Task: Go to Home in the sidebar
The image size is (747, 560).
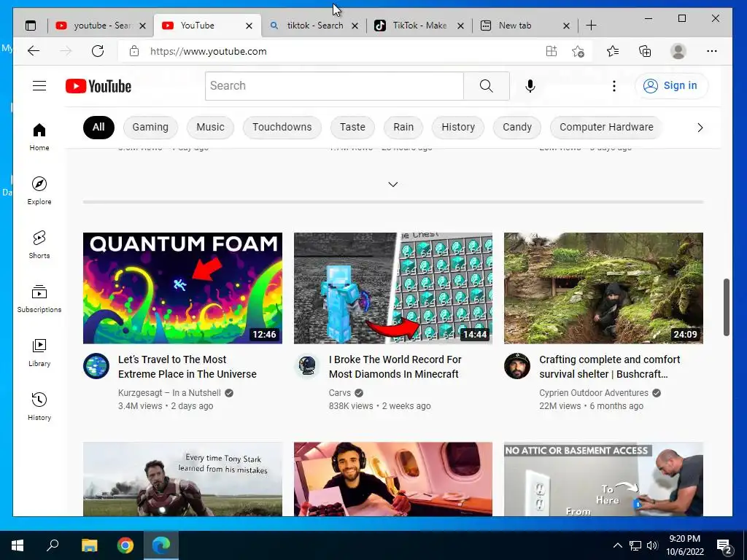Action: point(39,136)
